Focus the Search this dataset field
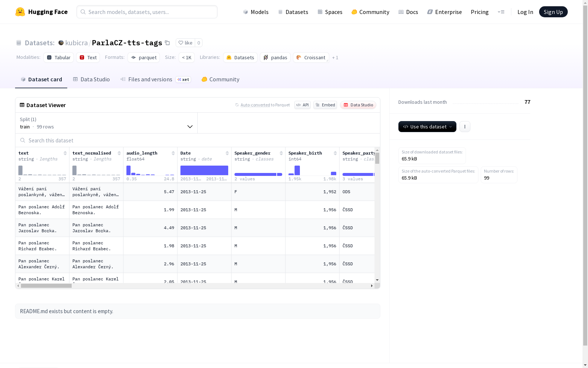 click(198, 140)
